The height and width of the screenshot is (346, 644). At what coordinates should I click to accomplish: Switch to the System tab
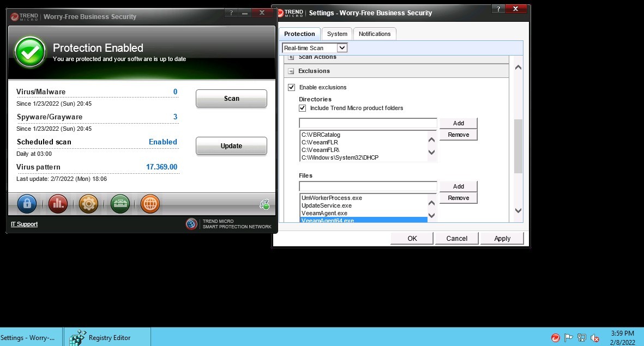tap(336, 34)
